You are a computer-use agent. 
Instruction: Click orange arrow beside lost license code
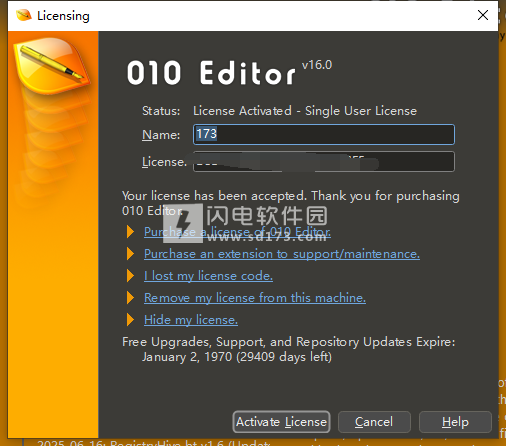coord(130,276)
